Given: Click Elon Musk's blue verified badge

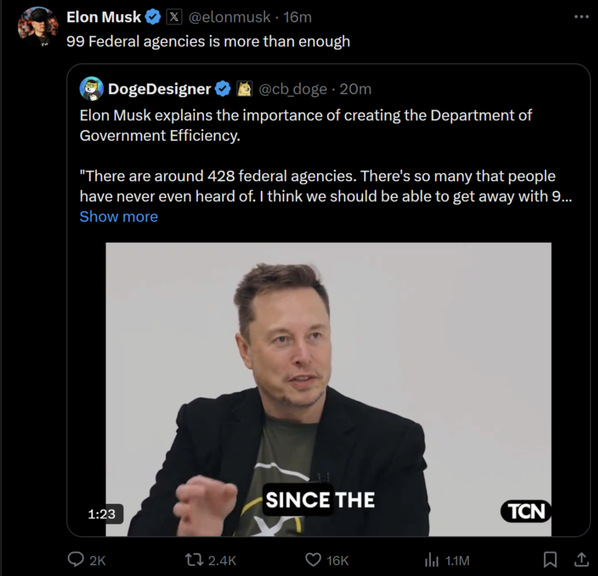Looking at the screenshot, I should pos(153,17).
